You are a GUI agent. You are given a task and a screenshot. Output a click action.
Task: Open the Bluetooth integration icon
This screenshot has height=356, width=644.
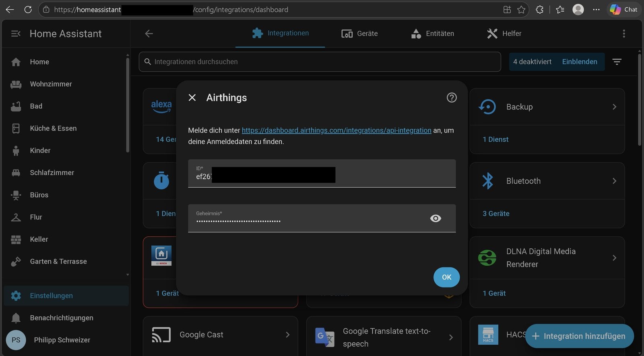[x=487, y=181]
